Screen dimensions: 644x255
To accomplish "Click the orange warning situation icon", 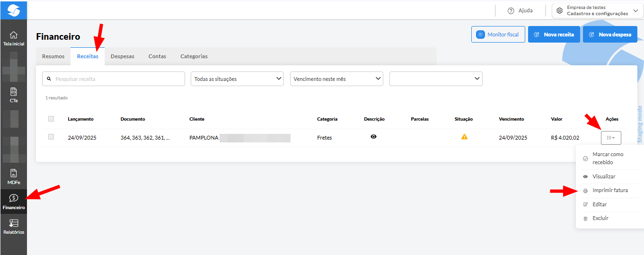I will point(464,137).
